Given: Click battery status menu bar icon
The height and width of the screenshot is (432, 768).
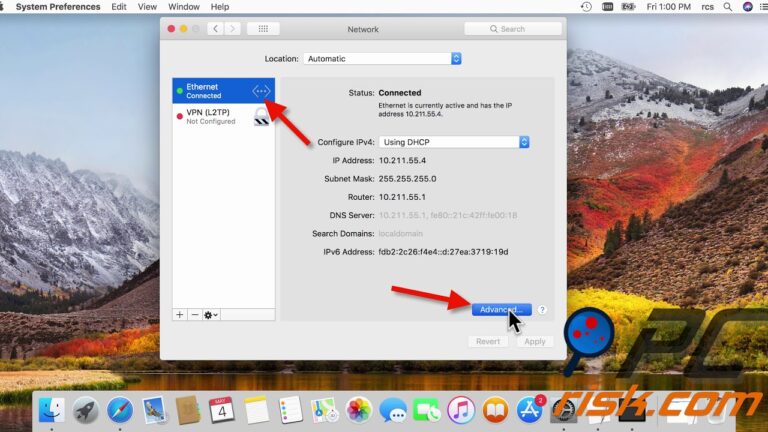Looking at the screenshot, I should click(628, 7).
